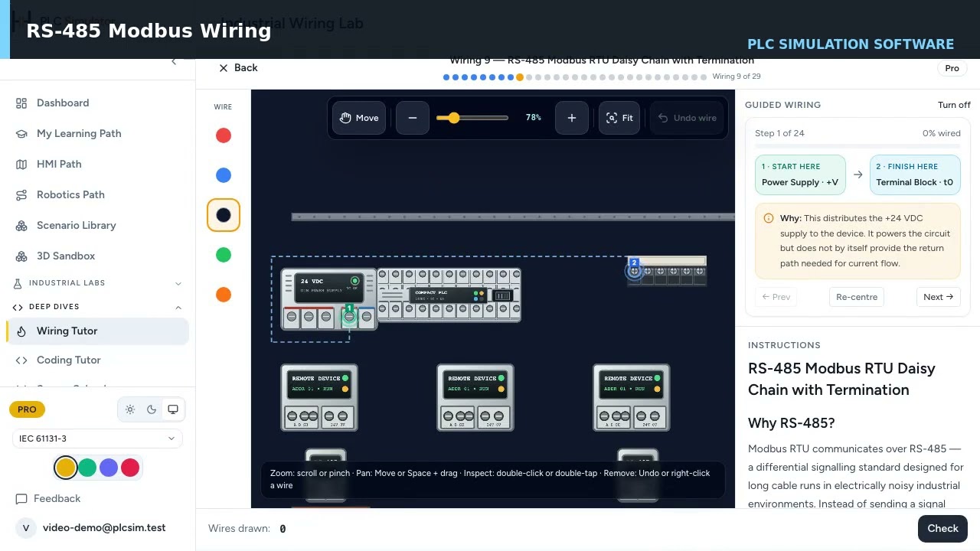The height and width of the screenshot is (551, 980).
Task: Click the Compact PLC module display
Action: [x=446, y=295]
